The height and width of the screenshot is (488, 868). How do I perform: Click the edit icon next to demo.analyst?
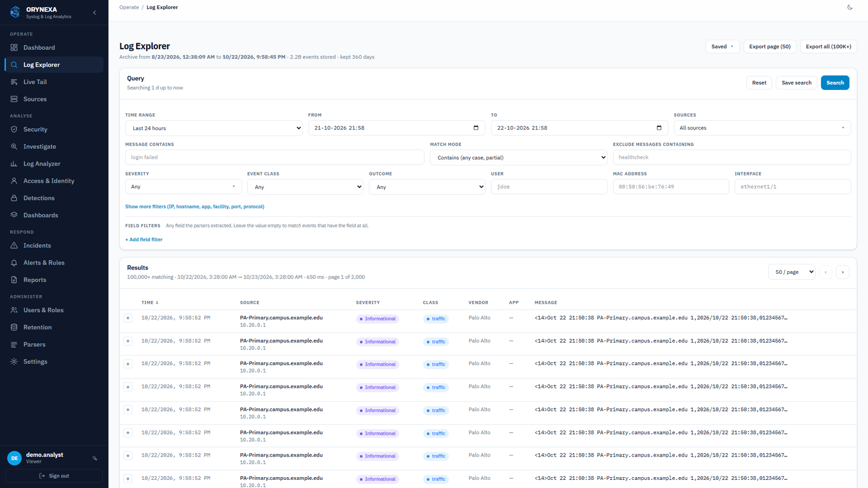95,458
